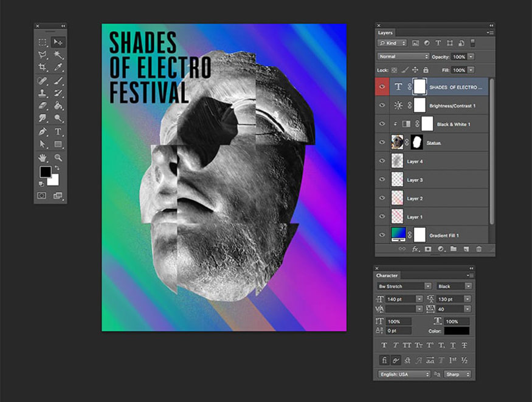
Task: Hide Layer 4
Action: coord(382,161)
